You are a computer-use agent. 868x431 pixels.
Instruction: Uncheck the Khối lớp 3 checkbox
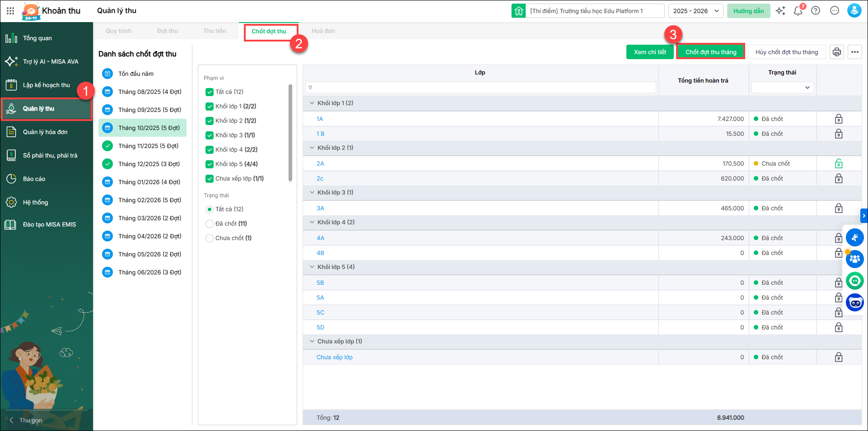210,135
